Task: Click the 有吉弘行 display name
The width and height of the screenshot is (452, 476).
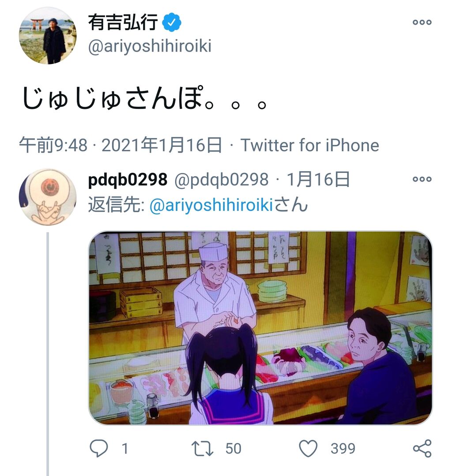Action: pyautogui.click(x=123, y=22)
